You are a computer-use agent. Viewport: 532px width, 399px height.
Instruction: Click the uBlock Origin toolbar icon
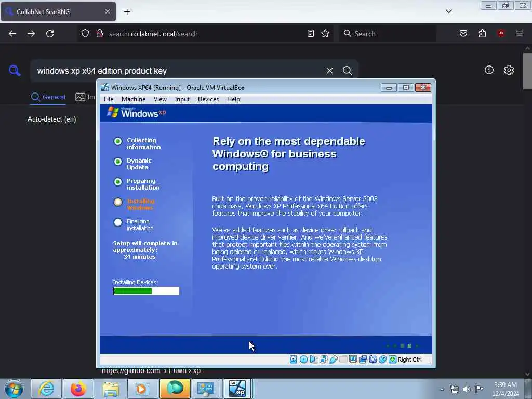[x=501, y=33]
